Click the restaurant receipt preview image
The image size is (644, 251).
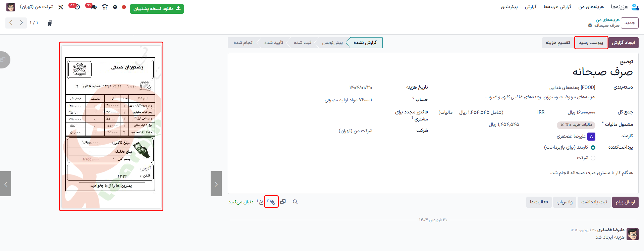click(x=111, y=126)
